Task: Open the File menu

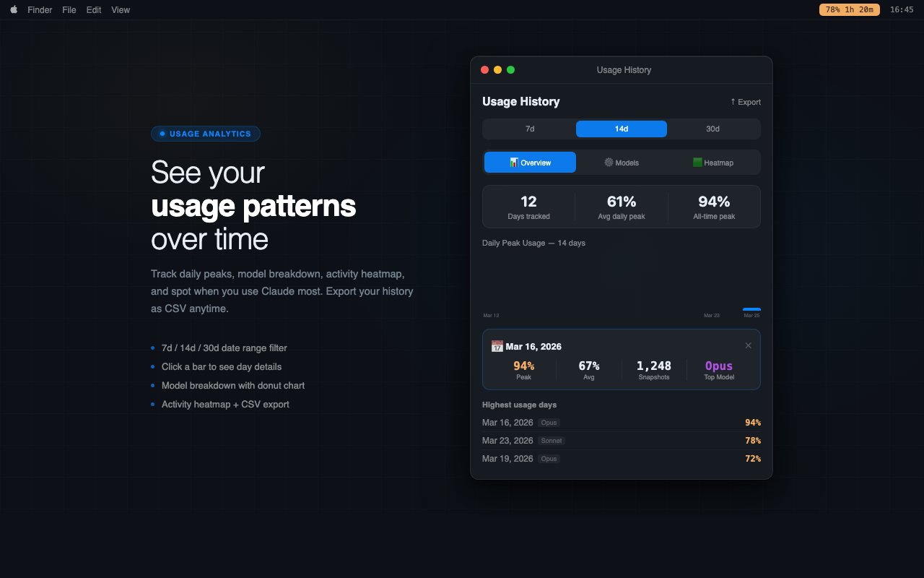Action: coord(69,9)
